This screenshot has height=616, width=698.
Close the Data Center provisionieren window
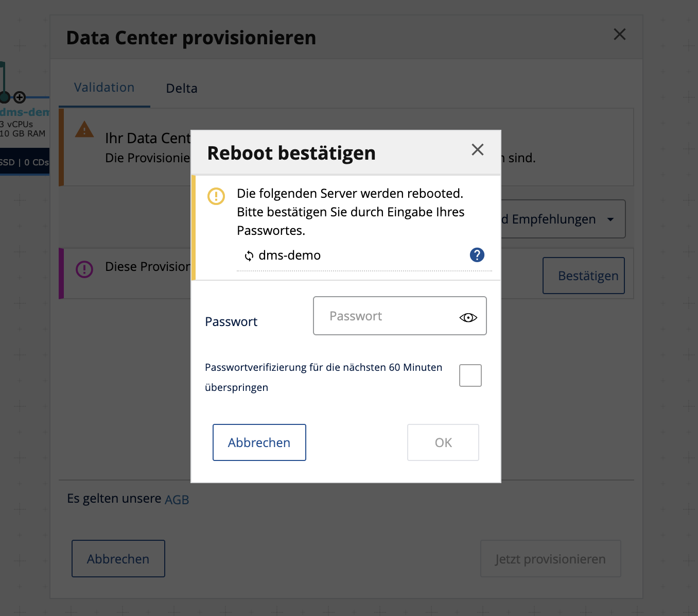coord(620,35)
